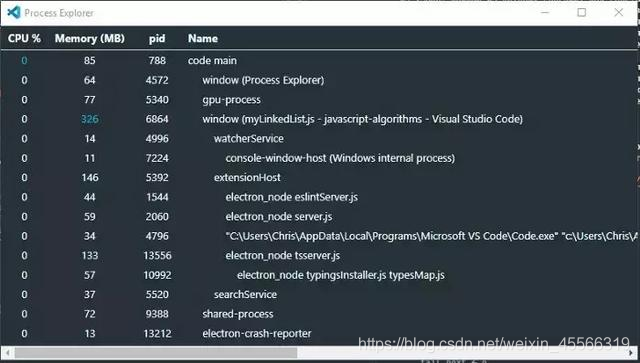Click memory value 146 for extensionHost
This screenshot has width=640, height=363.
tap(90, 178)
